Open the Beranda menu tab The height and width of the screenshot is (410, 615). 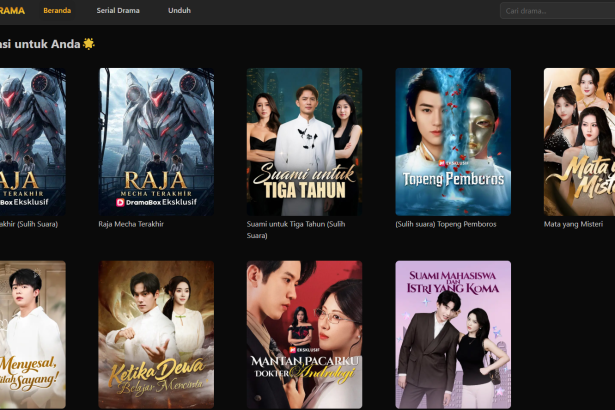(x=57, y=11)
